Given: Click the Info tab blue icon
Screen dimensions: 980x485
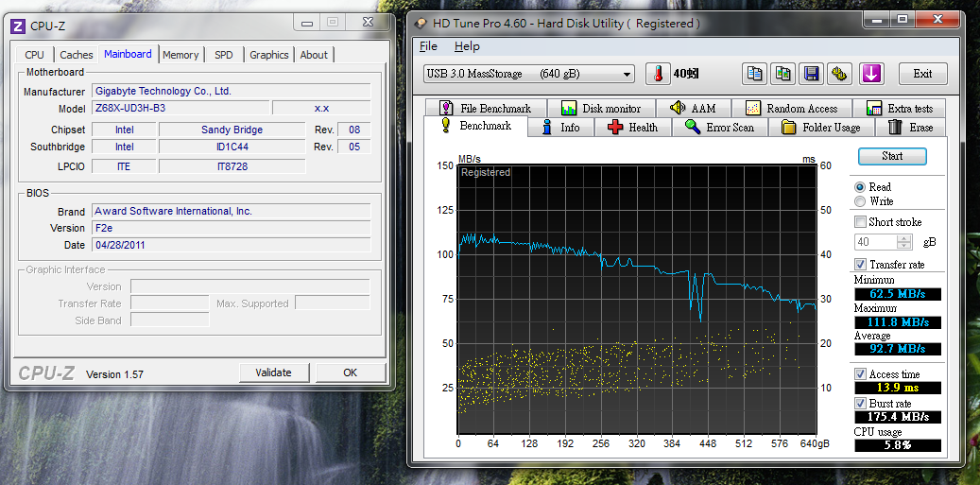Looking at the screenshot, I should tap(547, 127).
